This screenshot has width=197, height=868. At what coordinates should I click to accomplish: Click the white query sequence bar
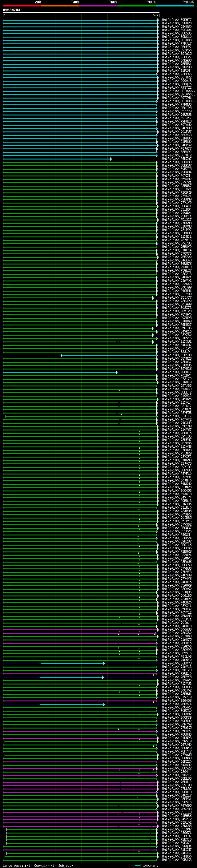81,13
